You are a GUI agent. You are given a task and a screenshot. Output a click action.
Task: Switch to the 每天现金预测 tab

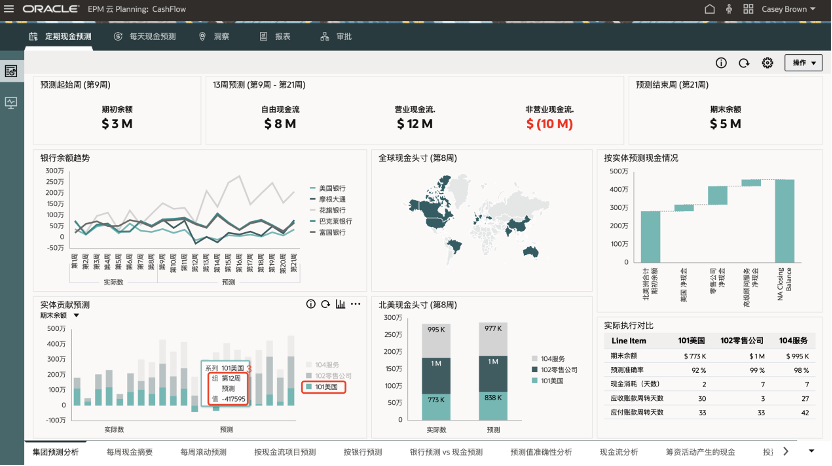pyautogui.click(x=144, y=36)
